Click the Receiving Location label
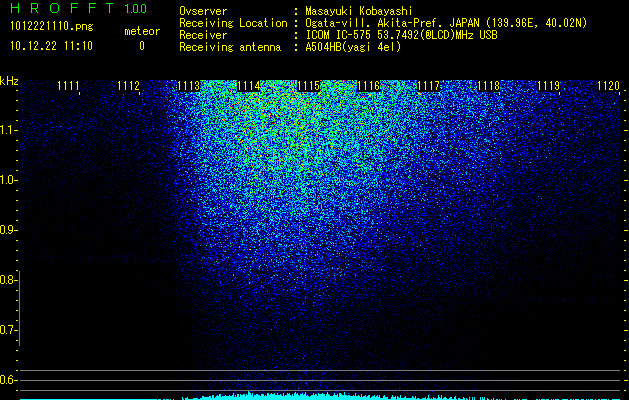 tap(233, 23)
